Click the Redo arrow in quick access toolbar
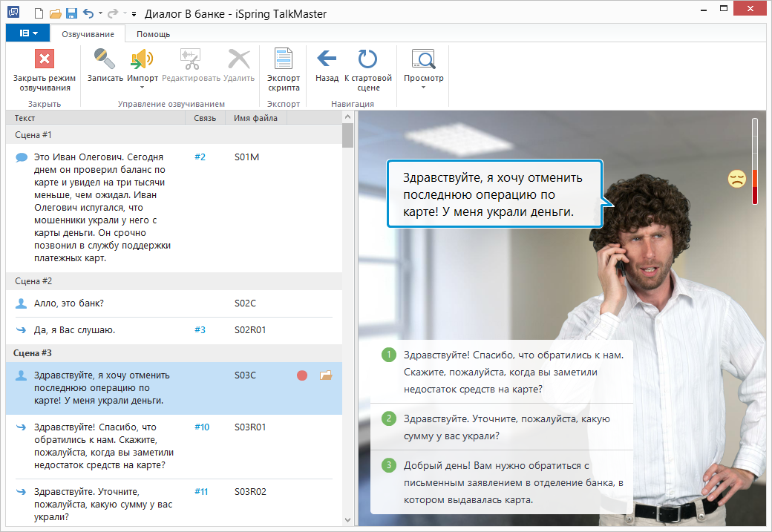772x532 pixels. [x=113, y=13]
